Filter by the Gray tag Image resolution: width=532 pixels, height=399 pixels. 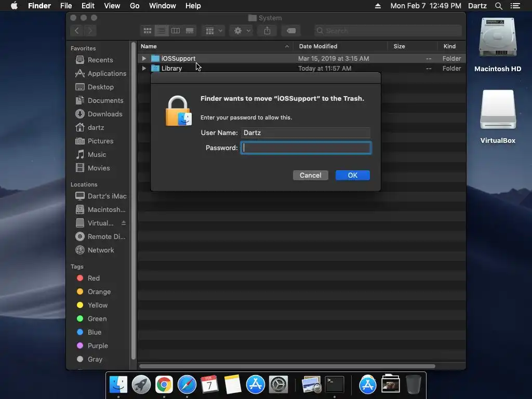(89, 360)
